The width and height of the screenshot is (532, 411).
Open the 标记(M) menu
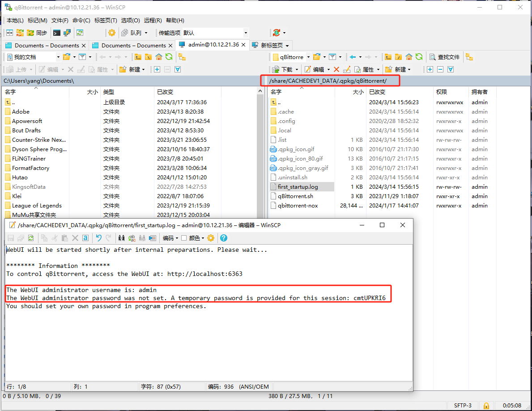(x=37, y=20)
